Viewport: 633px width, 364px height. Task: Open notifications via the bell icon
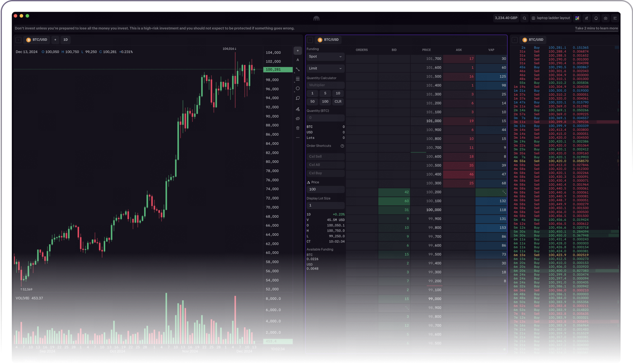pyautogui.click(x=596, y=18)
